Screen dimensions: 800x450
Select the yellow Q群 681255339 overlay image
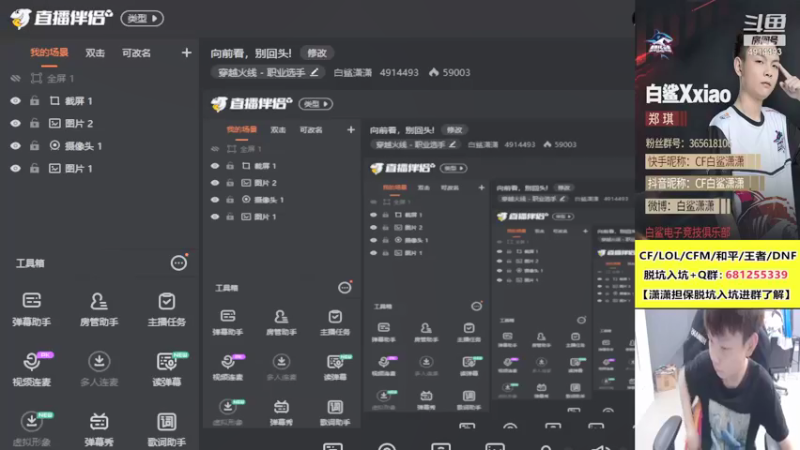tap(717, 274)
